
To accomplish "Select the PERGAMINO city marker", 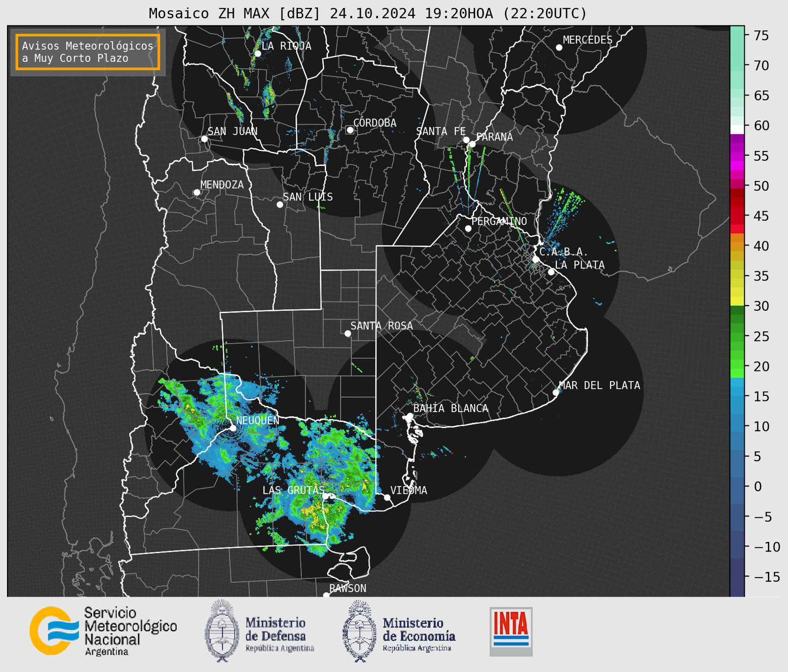I will click(x=468, y=229).
